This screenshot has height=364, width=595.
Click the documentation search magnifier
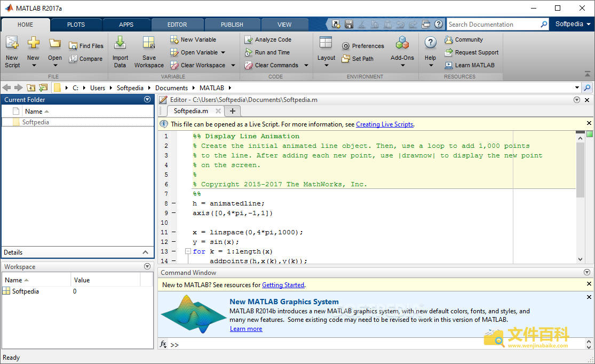(x=544, y=25)
